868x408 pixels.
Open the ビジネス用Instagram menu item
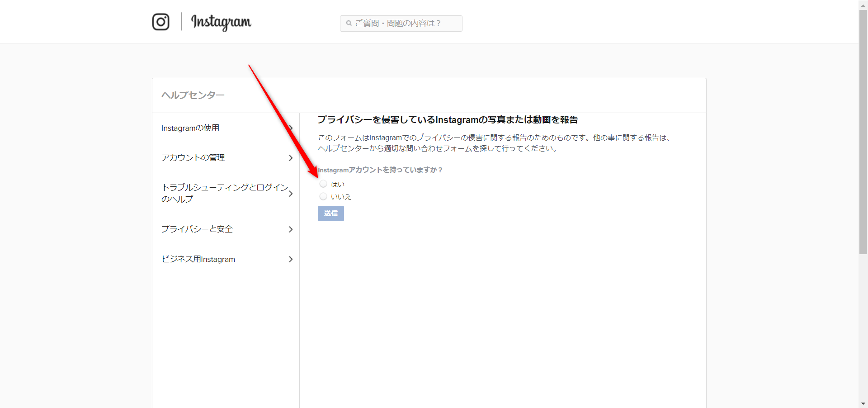click(226, 259)
